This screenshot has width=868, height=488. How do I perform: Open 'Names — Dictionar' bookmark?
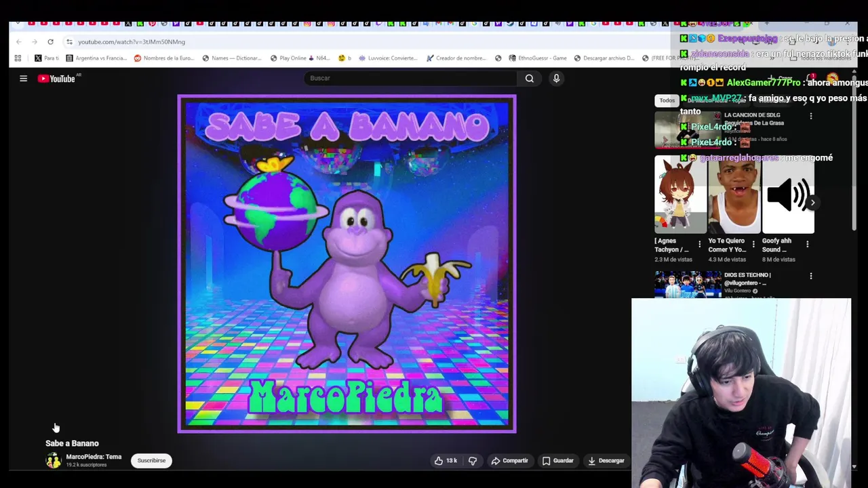[x=232, y=58]
